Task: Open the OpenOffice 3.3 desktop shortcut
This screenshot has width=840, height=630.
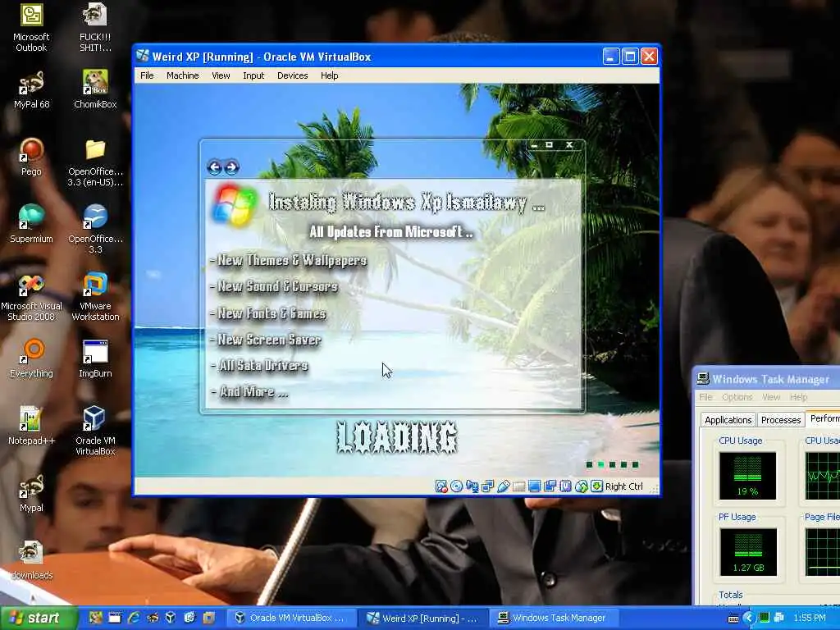Action: coord(95,230)
